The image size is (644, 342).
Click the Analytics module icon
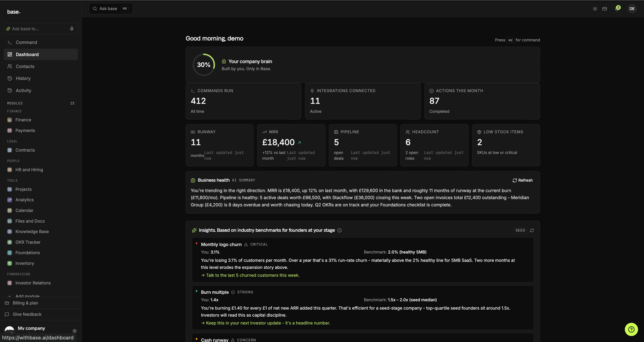pos(10,200)
